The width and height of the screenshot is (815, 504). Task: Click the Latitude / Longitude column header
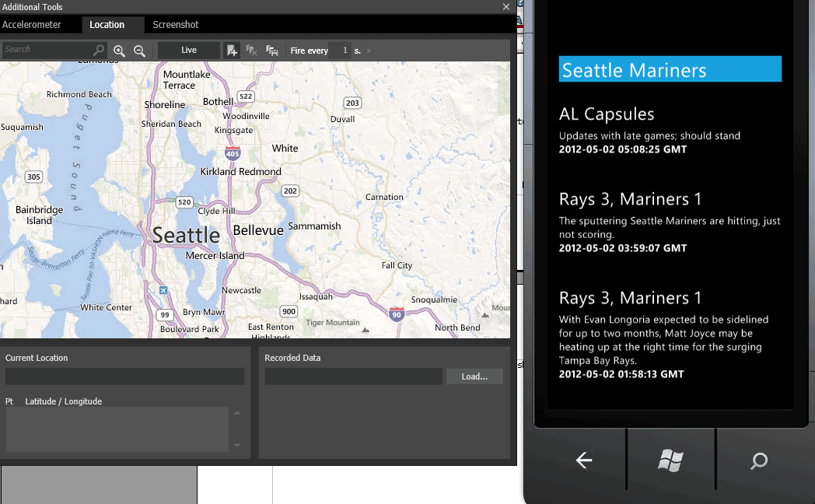click(64, 401)
